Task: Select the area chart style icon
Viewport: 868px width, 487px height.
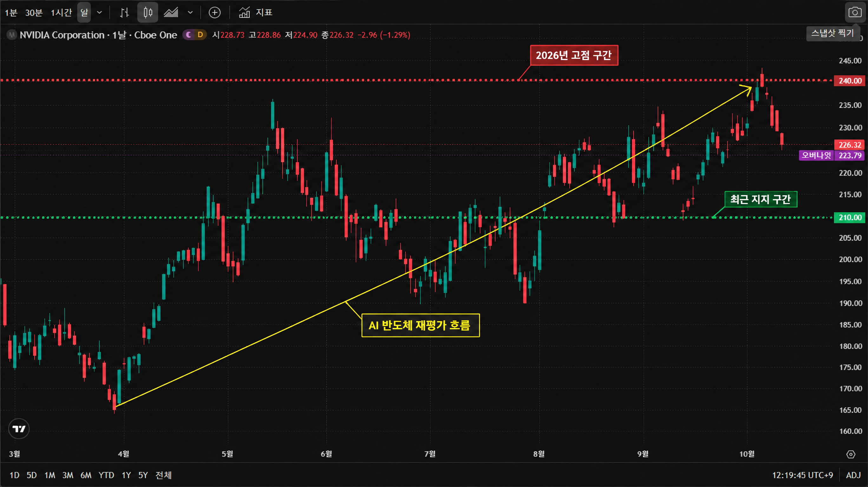Action: pyautogui.click(x=171, y=13)
